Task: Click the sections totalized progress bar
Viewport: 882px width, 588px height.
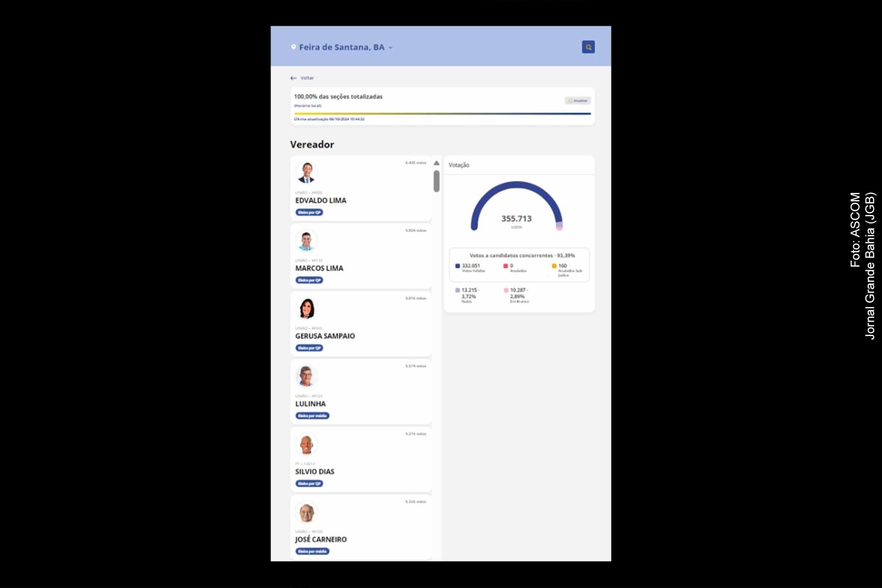Action: pos(442,114)
